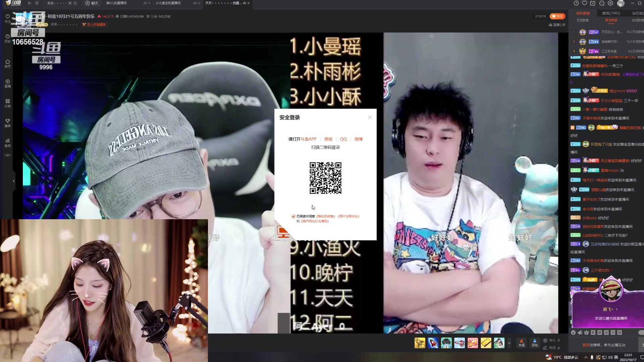Expand more sidebar items with down chevron
Screen dimensions: 644x362
7,155
